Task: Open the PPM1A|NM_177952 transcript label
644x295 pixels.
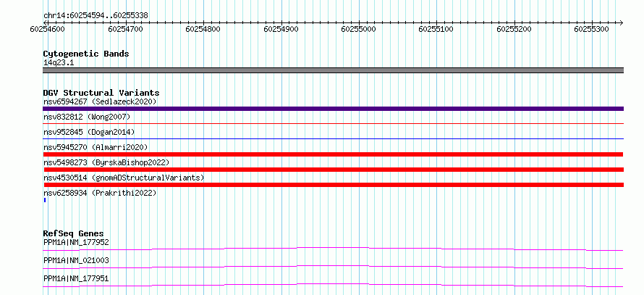Action: pyautogui.click(x=76, y=242)
